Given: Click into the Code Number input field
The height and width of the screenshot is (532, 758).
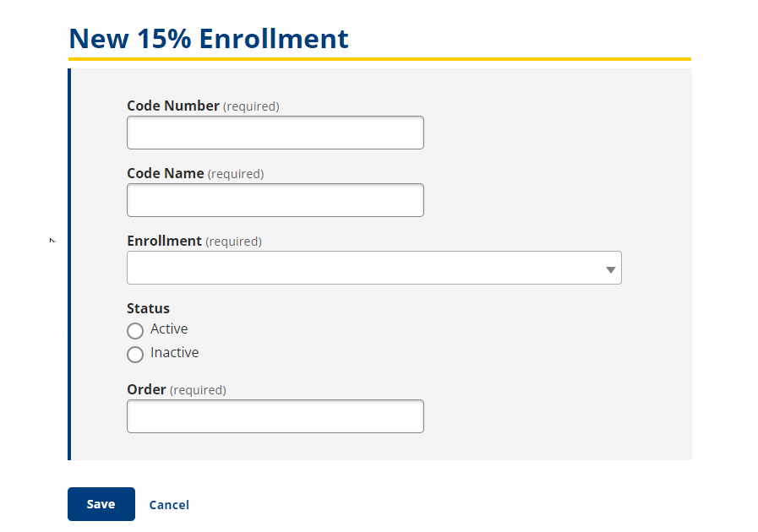Looking at the screenshot, I should pyautogui.click(x=275, y=133).
